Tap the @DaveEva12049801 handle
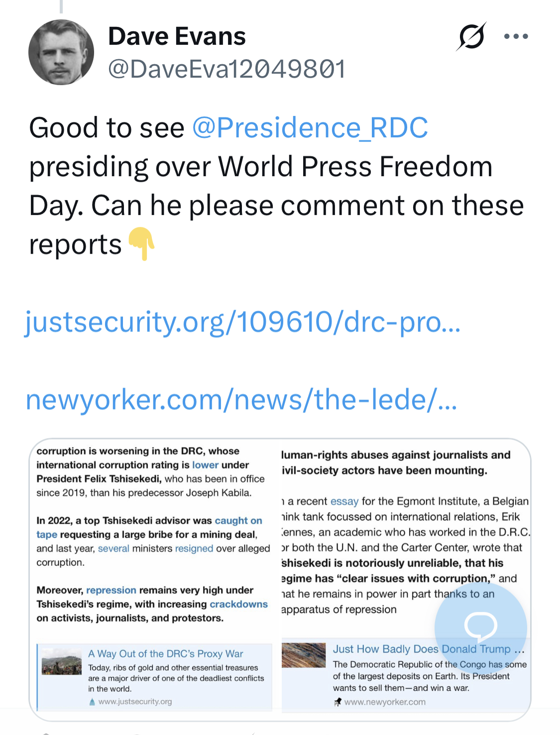The image size is (560, 735). pyautogui.click(x=226, y=69)
